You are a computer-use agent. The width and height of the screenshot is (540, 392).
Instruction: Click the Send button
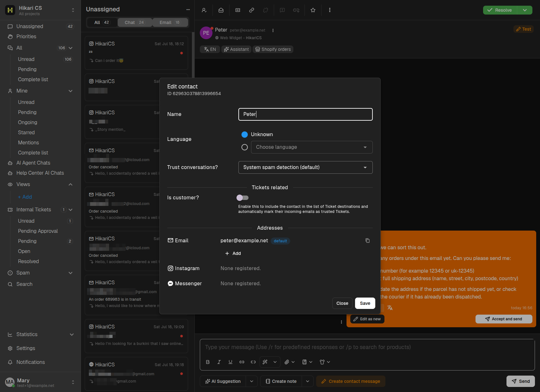520,381
